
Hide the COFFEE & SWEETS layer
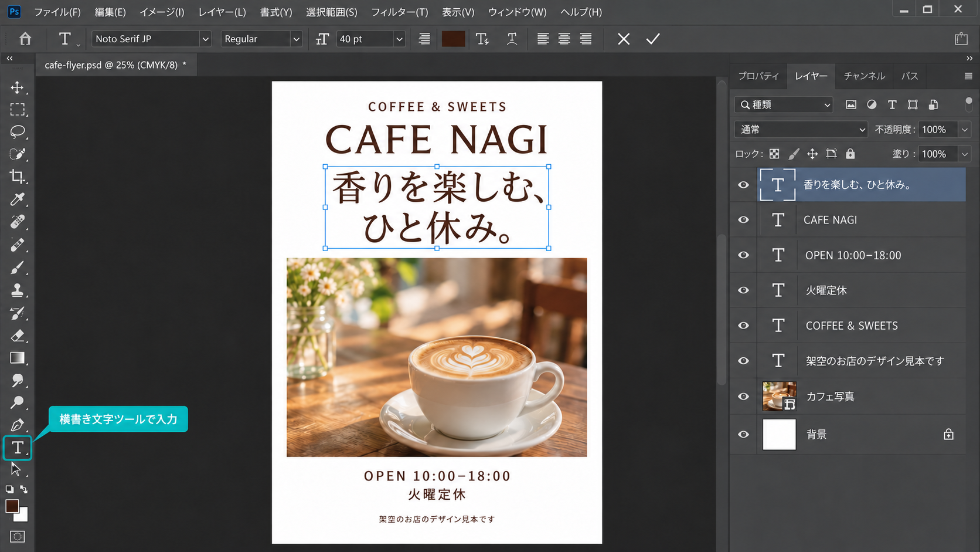(x=743, y=326)
